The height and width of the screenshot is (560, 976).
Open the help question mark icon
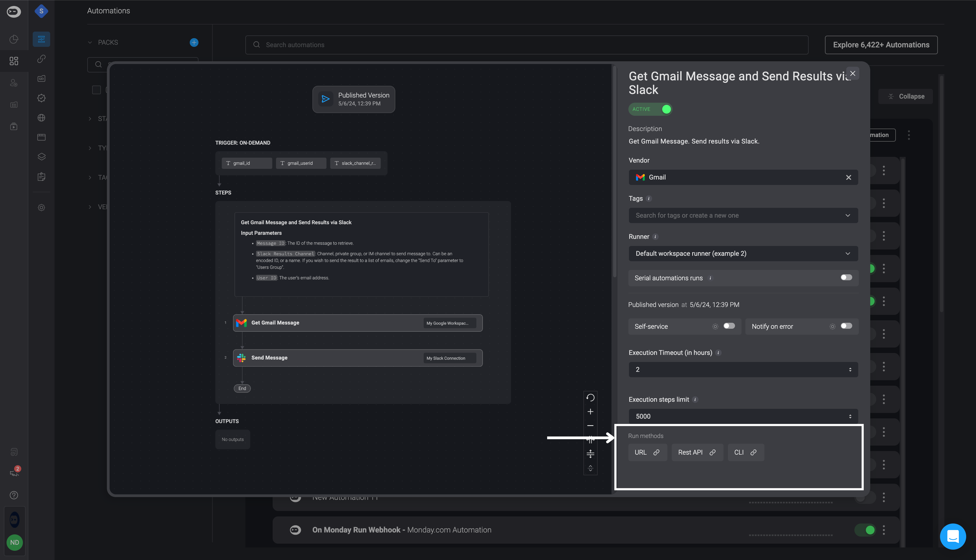click(x=14, y=495)
